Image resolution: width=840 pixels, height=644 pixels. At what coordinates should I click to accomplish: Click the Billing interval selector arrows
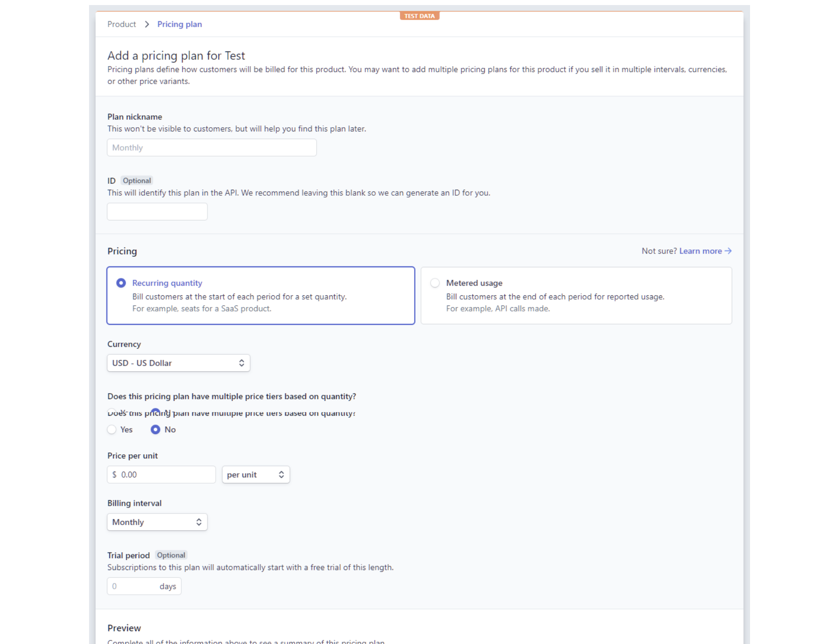(199, 522)
